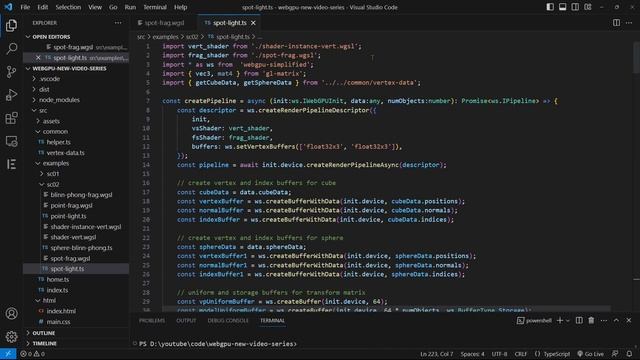Open the Help menu
This screenshot has width=640, height=360.
pyautogui.click(x=180, y=7)
